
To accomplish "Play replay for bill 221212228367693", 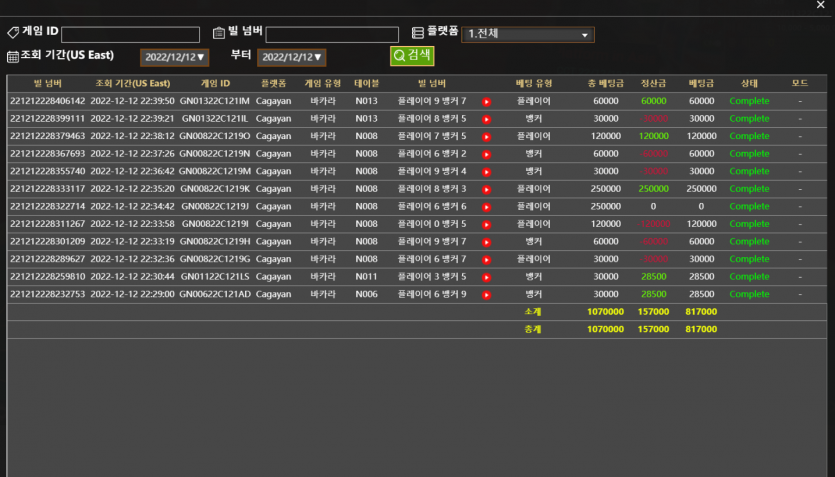I will pyautogui.click(x=486, y=154).
